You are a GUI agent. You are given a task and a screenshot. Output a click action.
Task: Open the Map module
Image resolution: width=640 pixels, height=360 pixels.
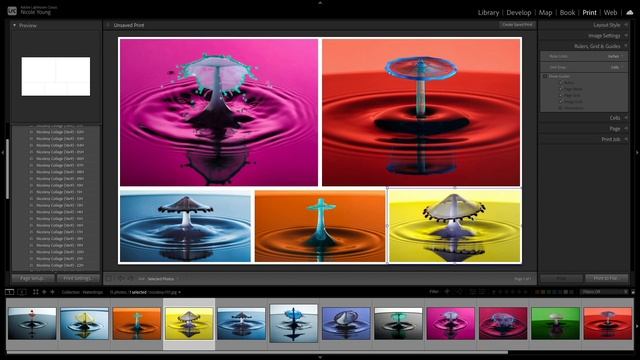tap(545, 13)
